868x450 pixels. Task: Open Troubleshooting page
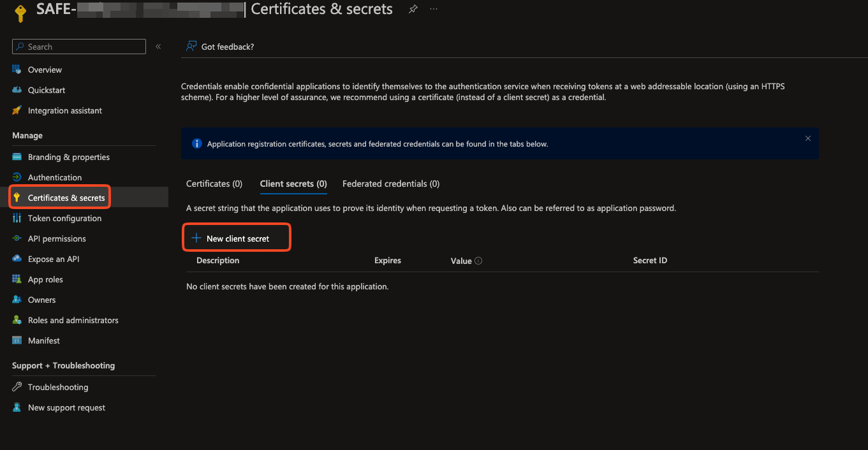[x=58, y=387]
